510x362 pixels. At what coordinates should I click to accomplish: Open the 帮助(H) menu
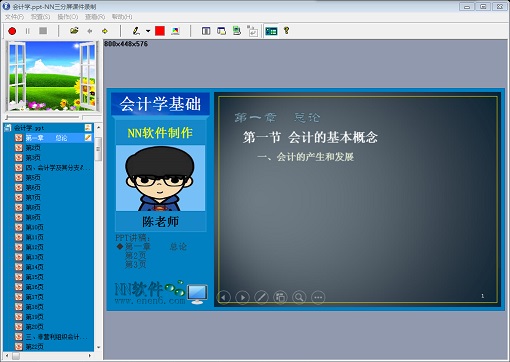tap(122, 17)
